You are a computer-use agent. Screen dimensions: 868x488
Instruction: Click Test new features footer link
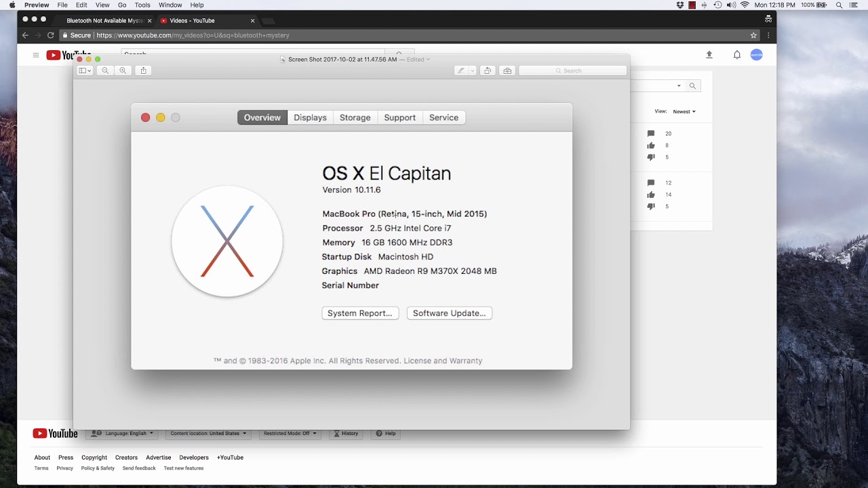point(184,468)
